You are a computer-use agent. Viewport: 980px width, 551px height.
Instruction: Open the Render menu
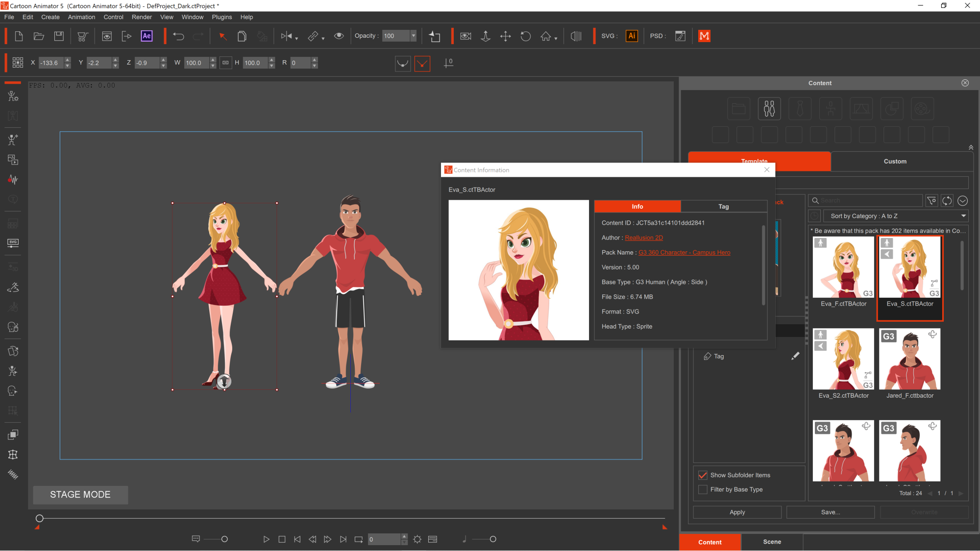pyautogui.click(x=142, y=17)
